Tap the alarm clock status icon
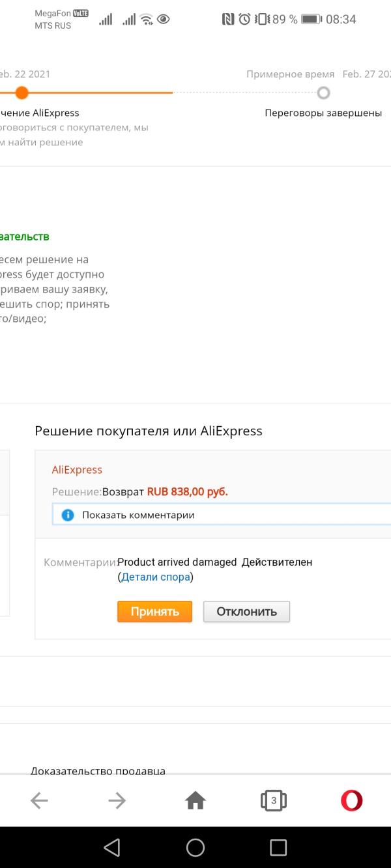 pyautogui.click(x=244, y=20)
